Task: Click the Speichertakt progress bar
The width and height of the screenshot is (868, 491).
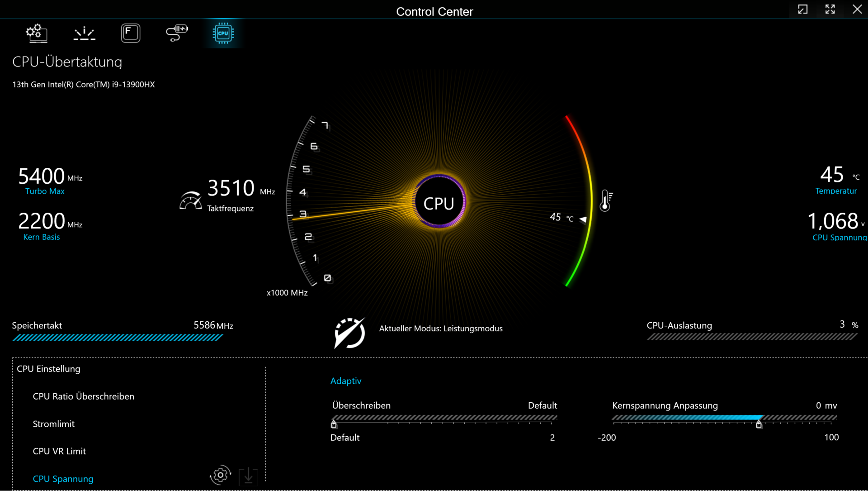Action: click(118, 338)
